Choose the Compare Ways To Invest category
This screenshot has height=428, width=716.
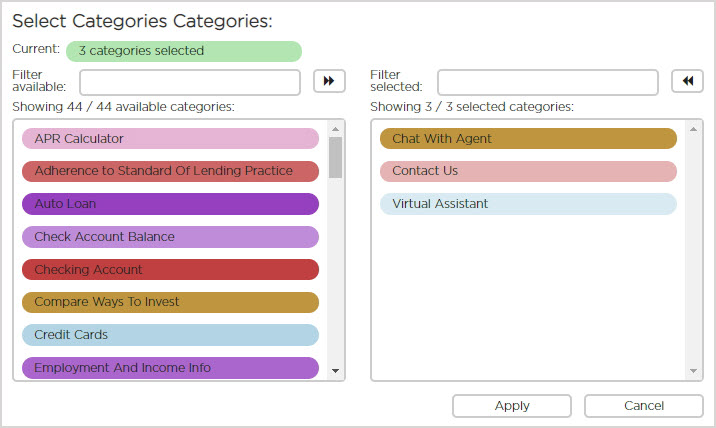tap(170, 302)
